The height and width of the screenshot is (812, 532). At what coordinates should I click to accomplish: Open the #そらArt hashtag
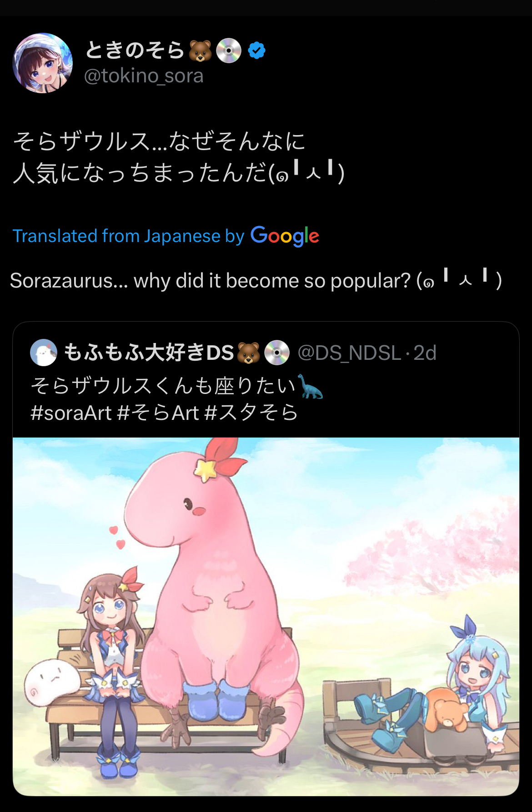(x=158, y=413)
